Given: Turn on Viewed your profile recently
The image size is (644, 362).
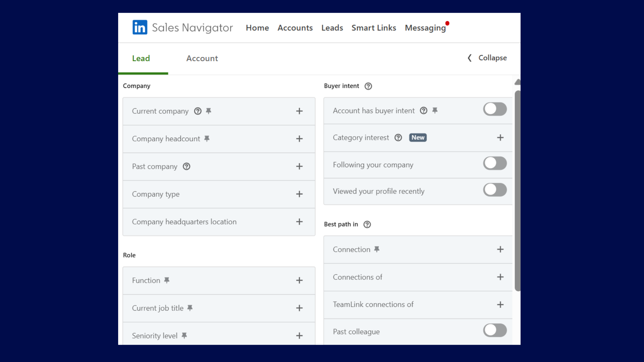Looking at the screenshot, I should (x=495, y=190).
